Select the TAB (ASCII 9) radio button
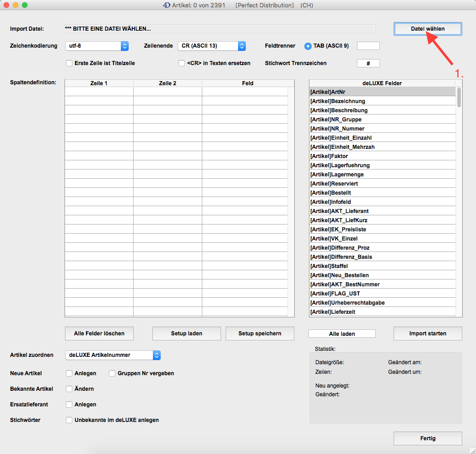Screen dimensions: 476x454 [308, 46]
